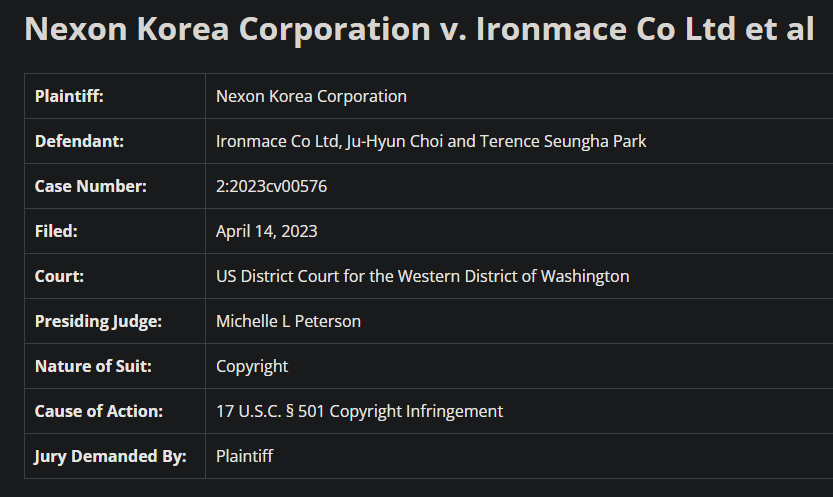The image size is (833, 497).
Task: Click the Defendant row label
Action: click(x=79, y=141)
